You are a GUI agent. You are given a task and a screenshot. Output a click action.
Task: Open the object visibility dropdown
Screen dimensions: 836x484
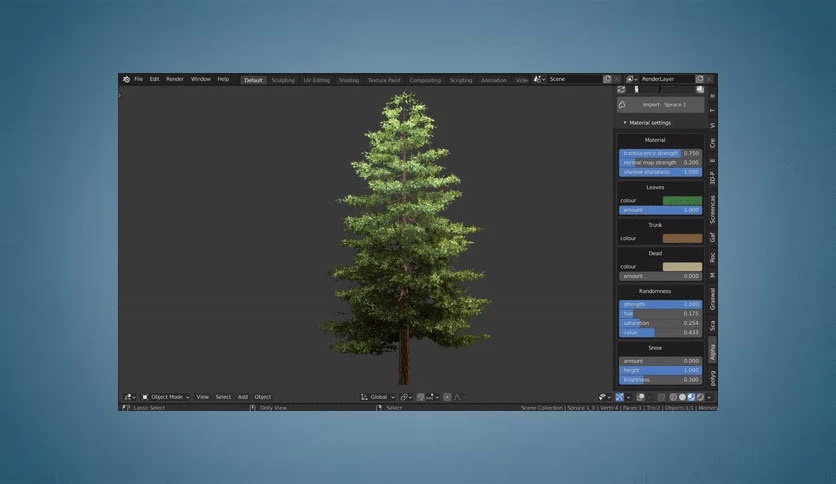click(x=605, y=397)
